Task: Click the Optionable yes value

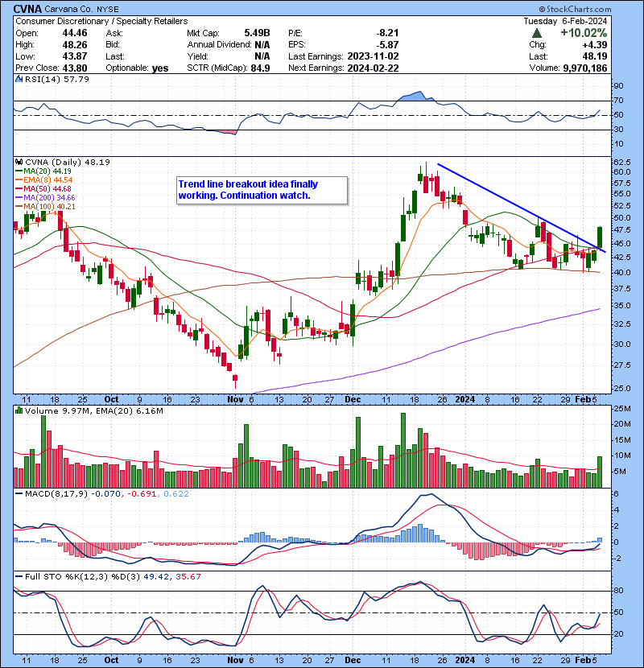Action: (160, 68)
